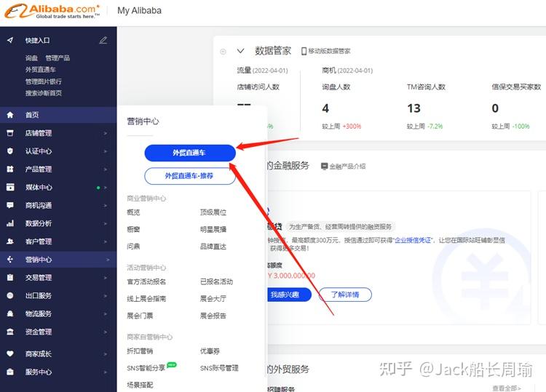Expand the 交易管理 submenu arrow

point(105,278)
